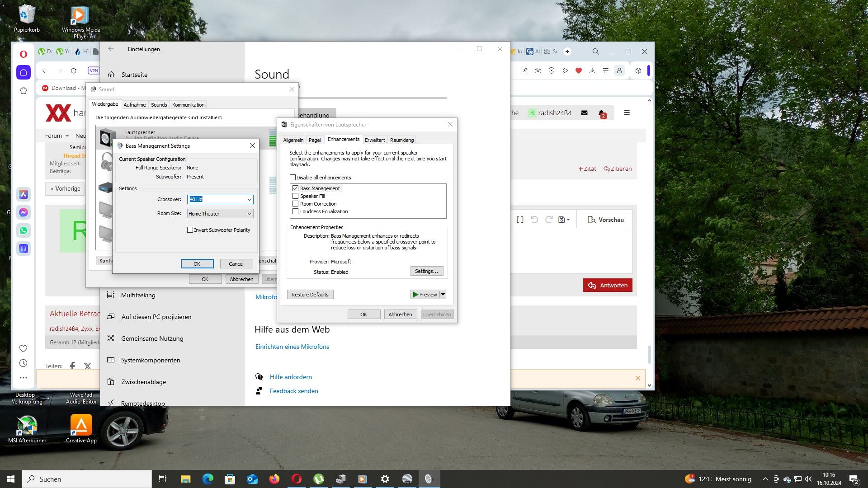This screenshot has height=488, width=868.
Task: Open the Crossover frequency dropdown
Action: [249, 199]
